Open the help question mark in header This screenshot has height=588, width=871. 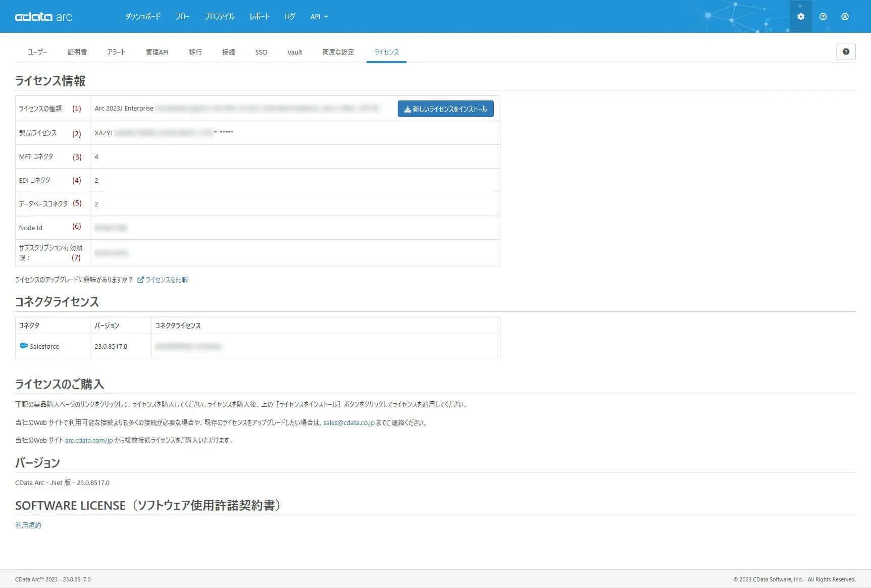[x=823, y=17]
